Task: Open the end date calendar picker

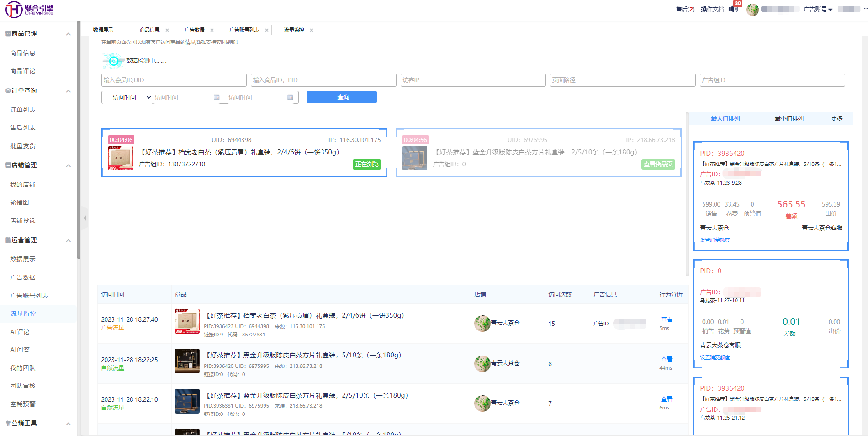Action: [x=290, y=97]
